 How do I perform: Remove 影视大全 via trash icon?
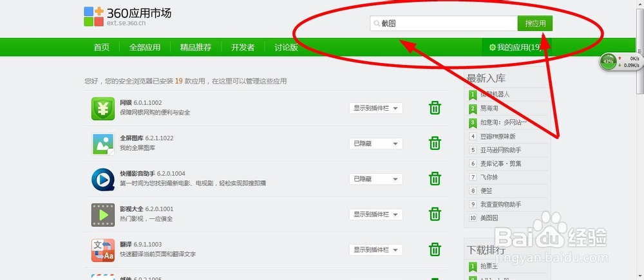pos(435,214)
